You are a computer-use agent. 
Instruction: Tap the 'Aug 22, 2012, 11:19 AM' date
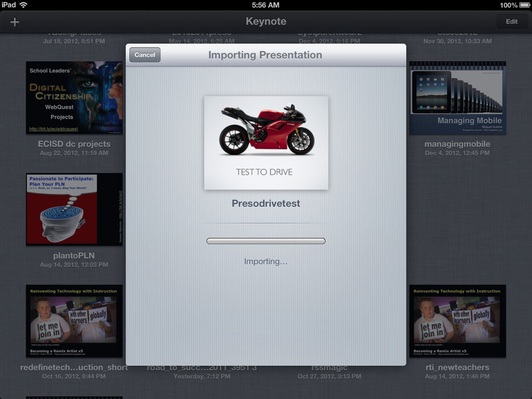pyautogui.click(x=74, y=153)
